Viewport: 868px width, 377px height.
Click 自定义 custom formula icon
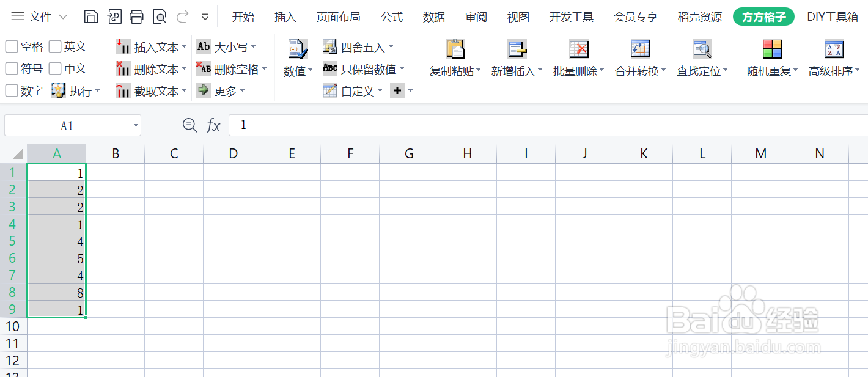[x=330, y=90]
